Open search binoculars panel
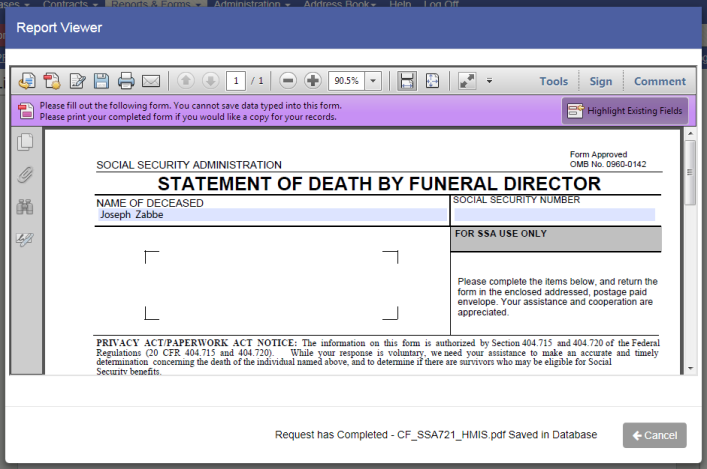The width and height of the screenshot is (707, 469). 25,207
